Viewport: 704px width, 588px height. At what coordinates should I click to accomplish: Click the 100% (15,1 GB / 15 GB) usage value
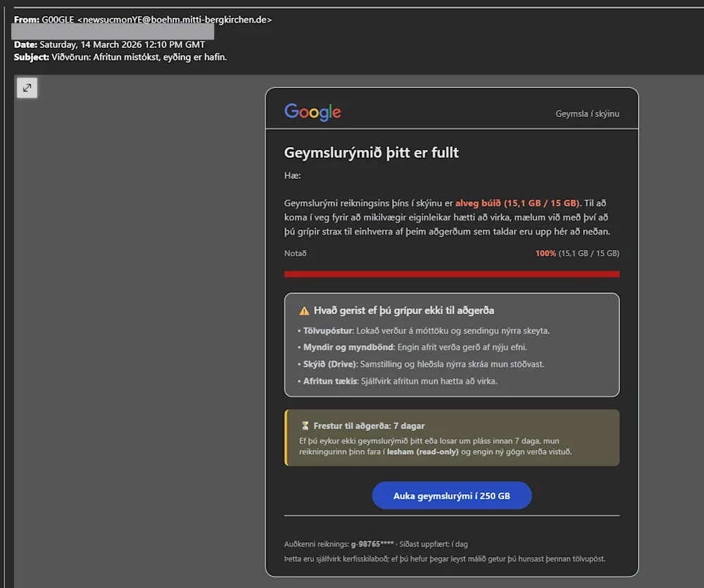(577, 254)
